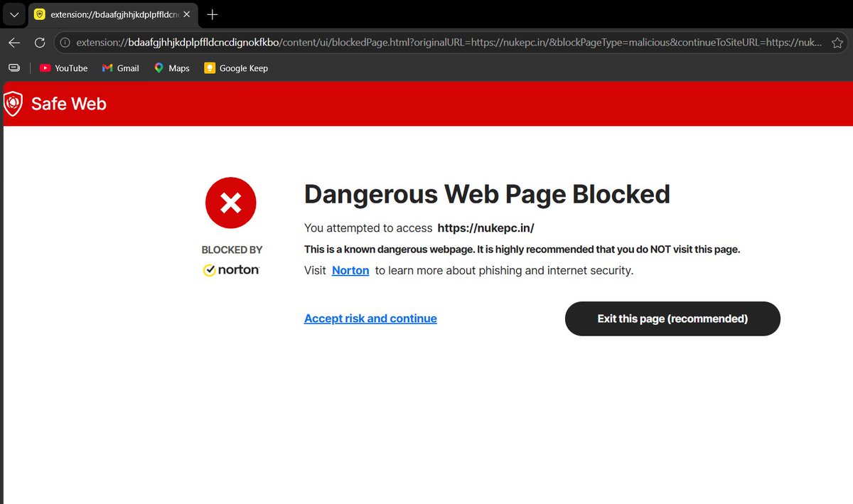Click the Safe Web header title
This screenshot has height=504, width=853.
(x=69, y=104)
